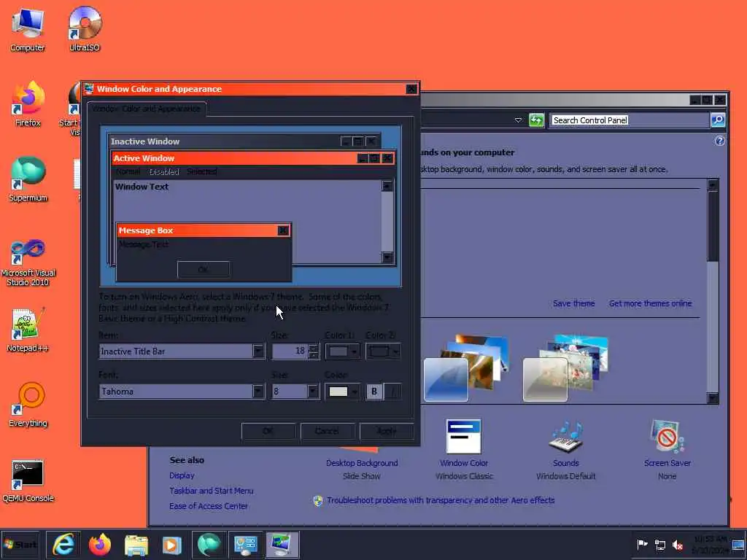The width and height of the screenshot is (747, 560).
Task: Open Get more themes online link
Action: (650, 303)
